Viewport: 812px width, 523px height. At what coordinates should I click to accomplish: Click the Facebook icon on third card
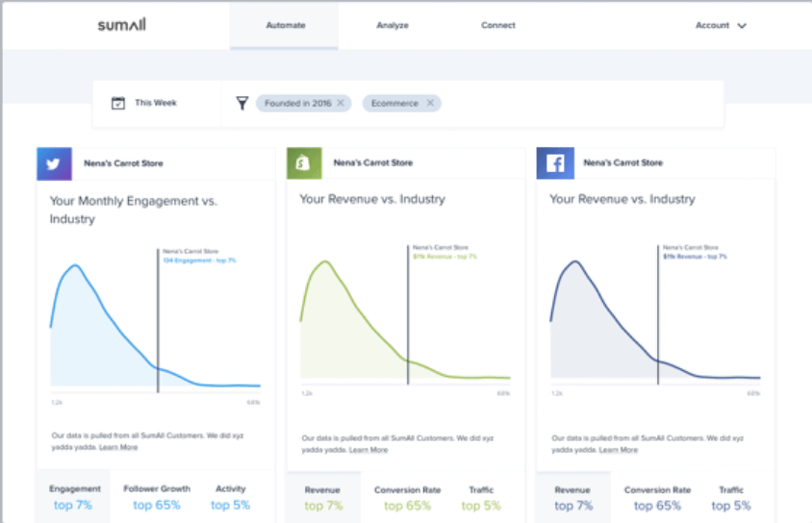click(x=555, y=162)
